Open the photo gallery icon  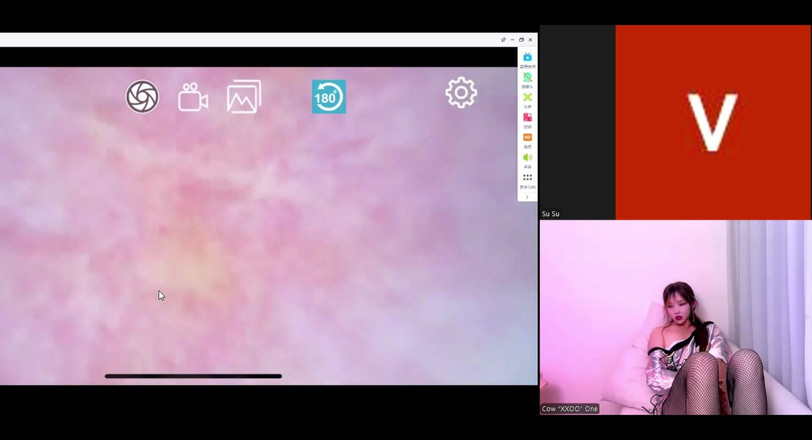[244, 97]
